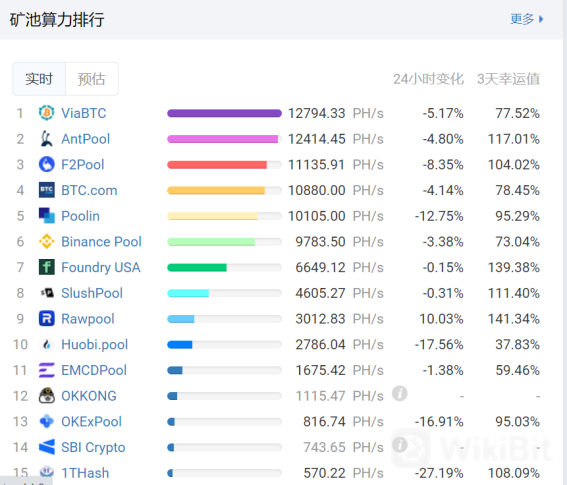
Task: Click the arrow next to 更多
Action: 541,19
